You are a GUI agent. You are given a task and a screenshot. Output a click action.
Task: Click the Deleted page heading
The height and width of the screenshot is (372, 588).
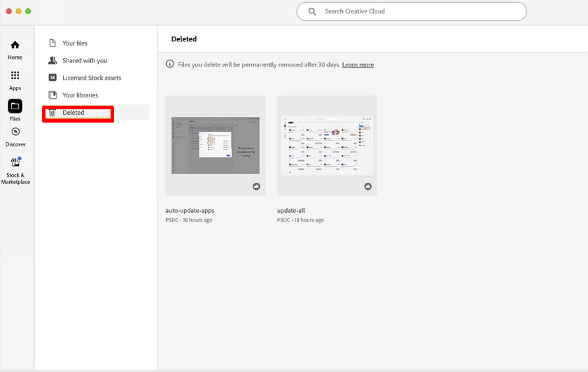183,39
